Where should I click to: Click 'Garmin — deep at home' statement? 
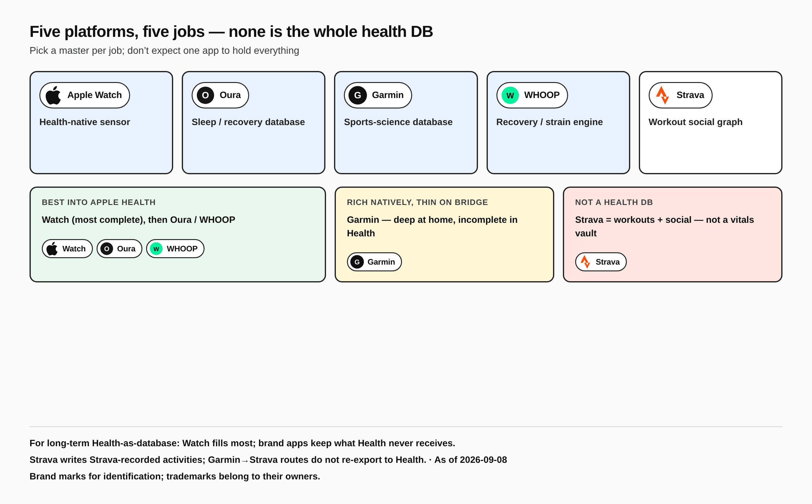coord(432,227)
